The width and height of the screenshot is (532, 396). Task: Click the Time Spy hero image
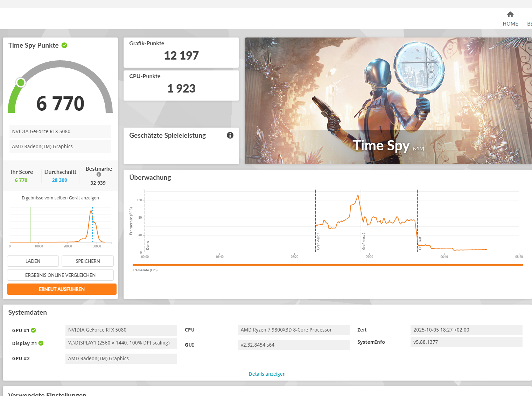click(388, 101)
